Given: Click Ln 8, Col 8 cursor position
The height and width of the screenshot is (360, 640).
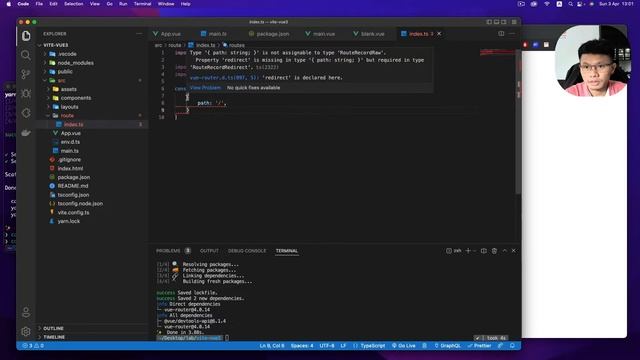Looking at the screenshot, I should [272, 346].
